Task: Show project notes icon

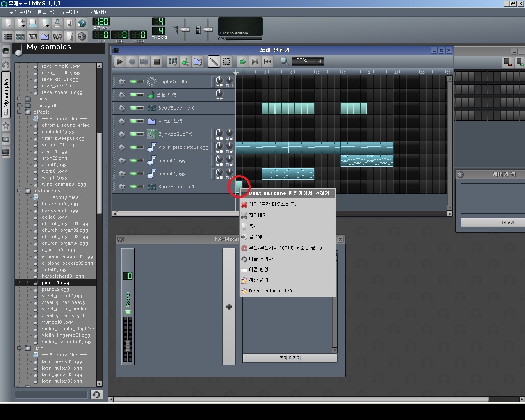Action: click(x=69, y=37)
